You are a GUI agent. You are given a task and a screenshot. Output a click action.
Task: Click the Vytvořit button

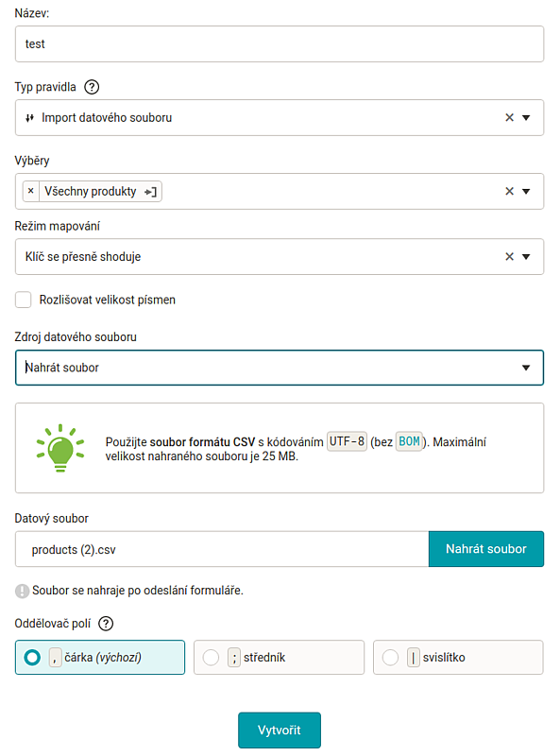point(280,730)
